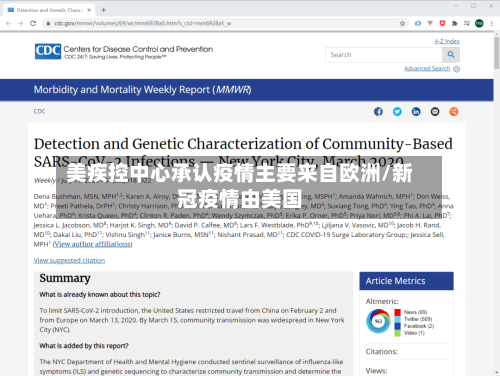Image resolution: width=500 pixels, height=376 pixels.
Task: Click the page vertical scrollbar
Action: pos(497,53)
